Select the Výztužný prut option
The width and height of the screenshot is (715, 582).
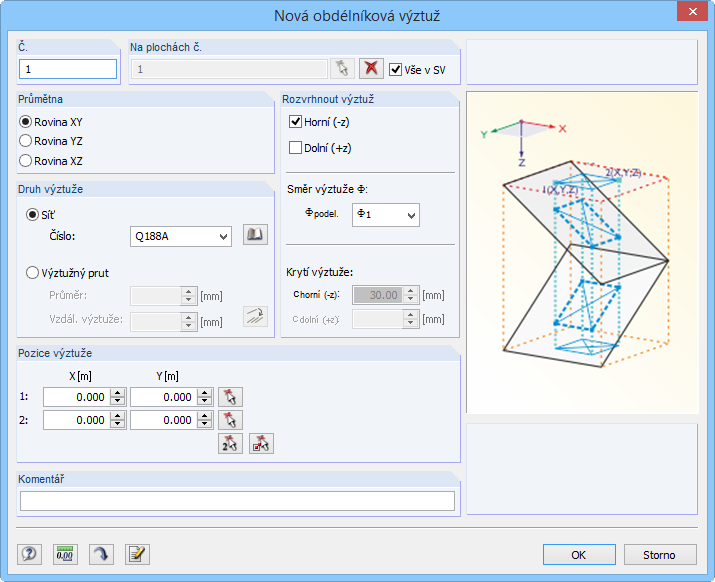[x=32, y=273]
